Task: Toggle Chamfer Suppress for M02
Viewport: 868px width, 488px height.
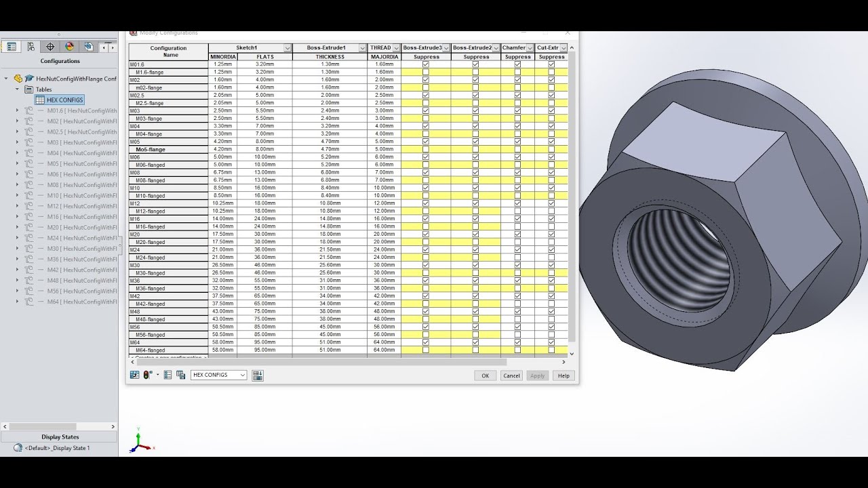Action: [517, 80]
